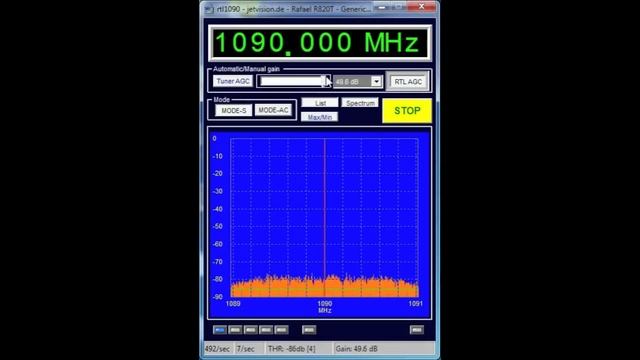Click the blue highlighted small button below spectrum
The image size is (640, 360).
[220, 330]
